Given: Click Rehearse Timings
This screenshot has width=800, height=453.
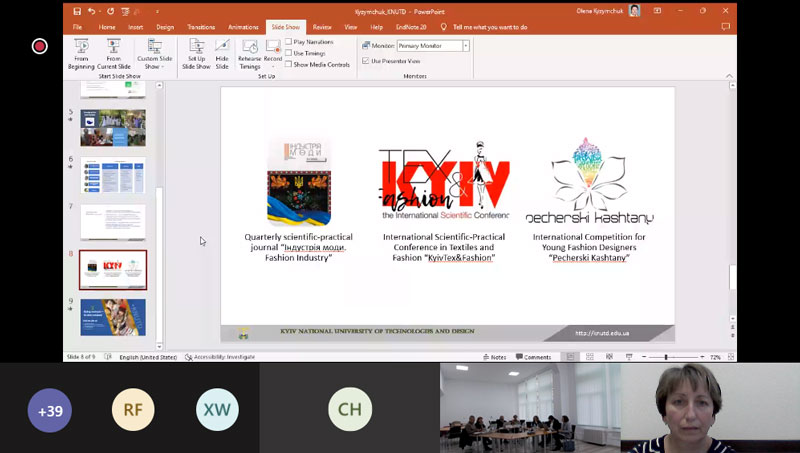Looking at the screenshot, I should (x=249, y=55).
